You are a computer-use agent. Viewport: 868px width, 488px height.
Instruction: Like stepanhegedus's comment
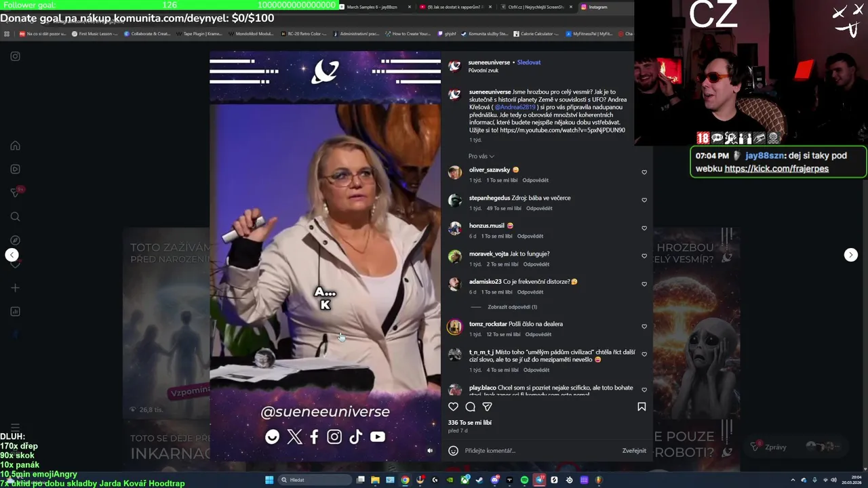pos(644,200)
